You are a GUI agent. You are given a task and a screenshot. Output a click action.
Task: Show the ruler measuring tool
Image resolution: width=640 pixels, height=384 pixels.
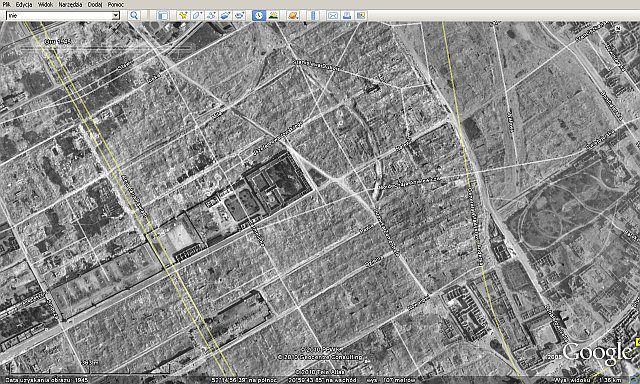[x=313, y=16]
